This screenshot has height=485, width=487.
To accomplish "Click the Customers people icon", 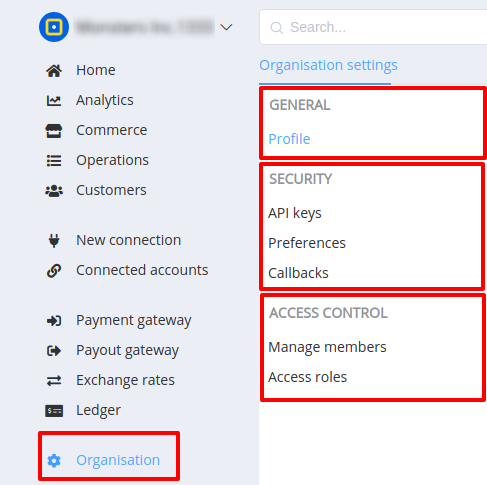I will [x=54, y=191].
